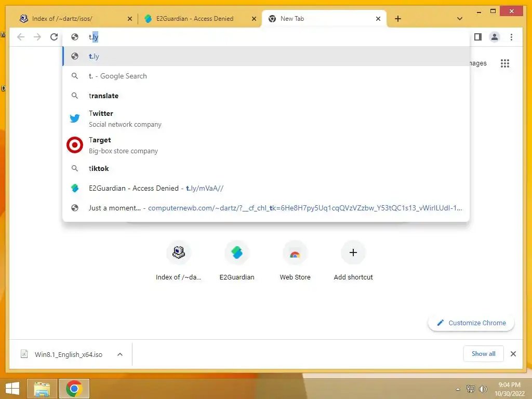This screenshot has height=399, width=532.
Task: Click the Target bullseye logo
Action: [x=75, y=145]
